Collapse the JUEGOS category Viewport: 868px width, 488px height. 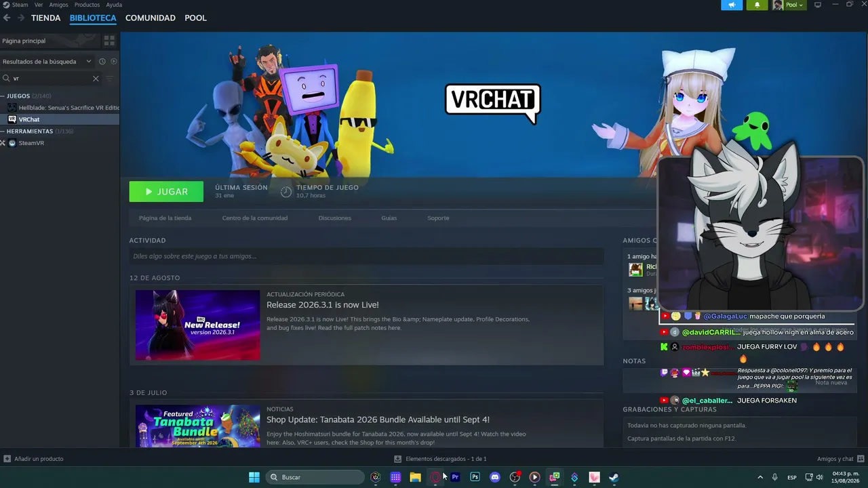3,96
